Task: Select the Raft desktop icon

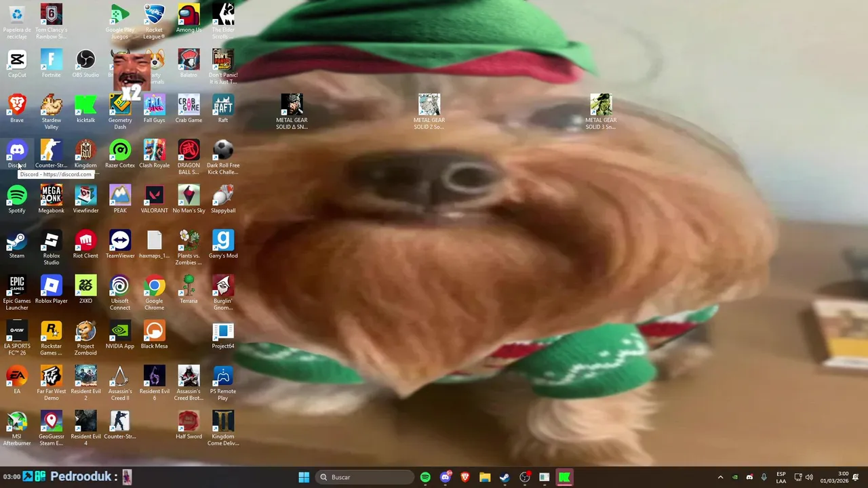Action: tap(223, 109)
